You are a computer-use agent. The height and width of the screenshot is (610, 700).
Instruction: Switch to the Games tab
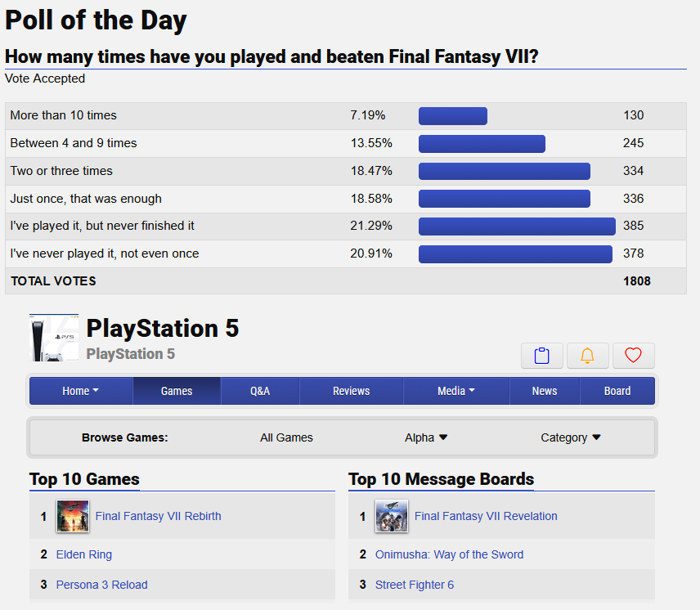tap(177, 391)
